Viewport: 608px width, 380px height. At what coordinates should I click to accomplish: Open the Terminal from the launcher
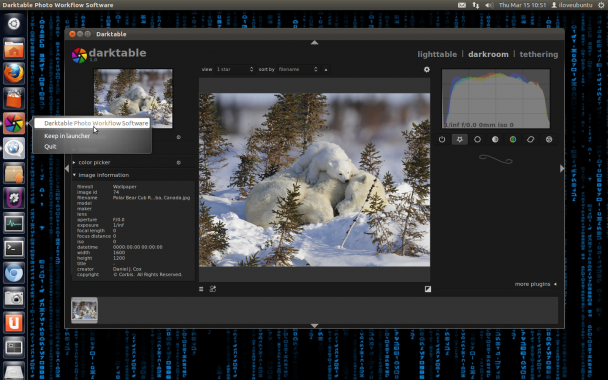point(14,248)
